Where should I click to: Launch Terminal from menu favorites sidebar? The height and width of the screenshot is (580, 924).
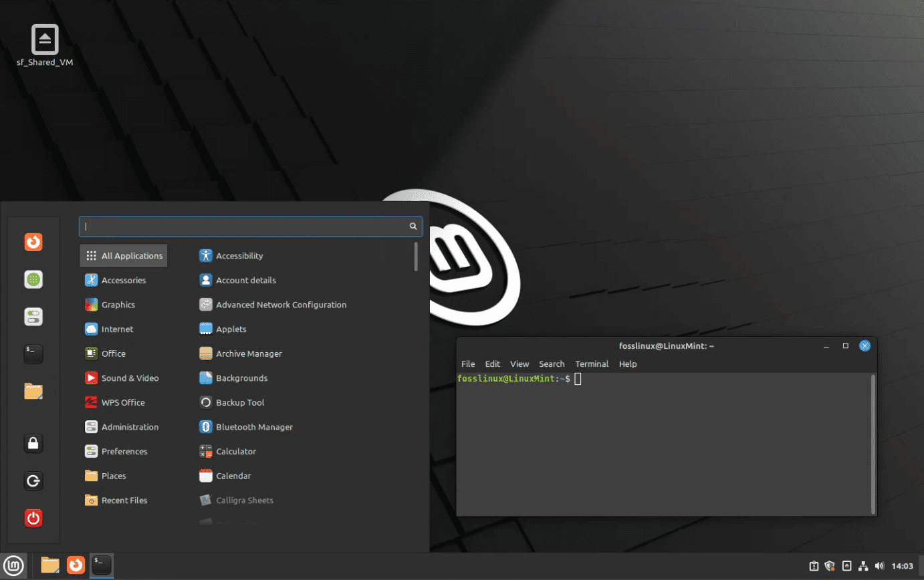pos(33,353)
